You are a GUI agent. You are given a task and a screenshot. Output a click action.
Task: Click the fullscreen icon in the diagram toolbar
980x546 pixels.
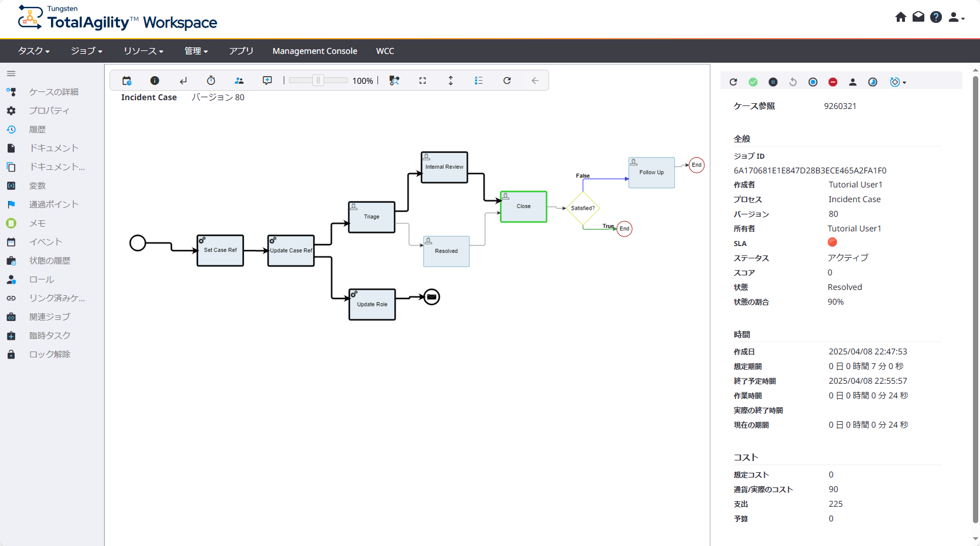point(423,81)
